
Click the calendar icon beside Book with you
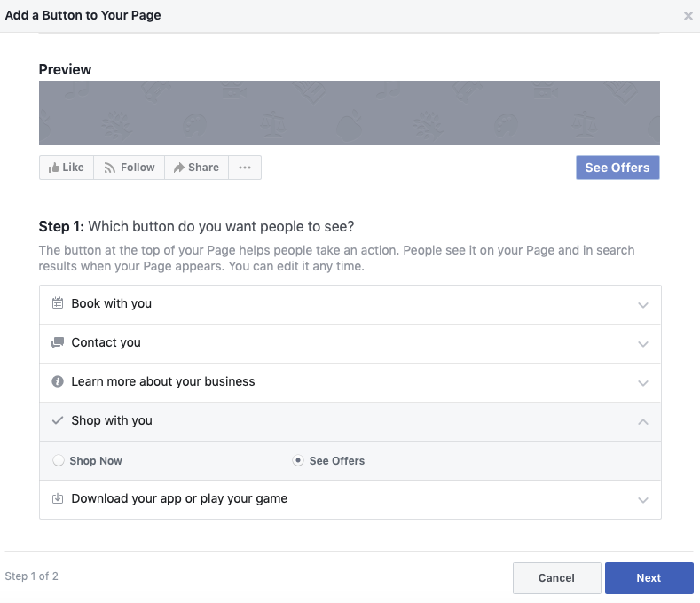point(58,303)
